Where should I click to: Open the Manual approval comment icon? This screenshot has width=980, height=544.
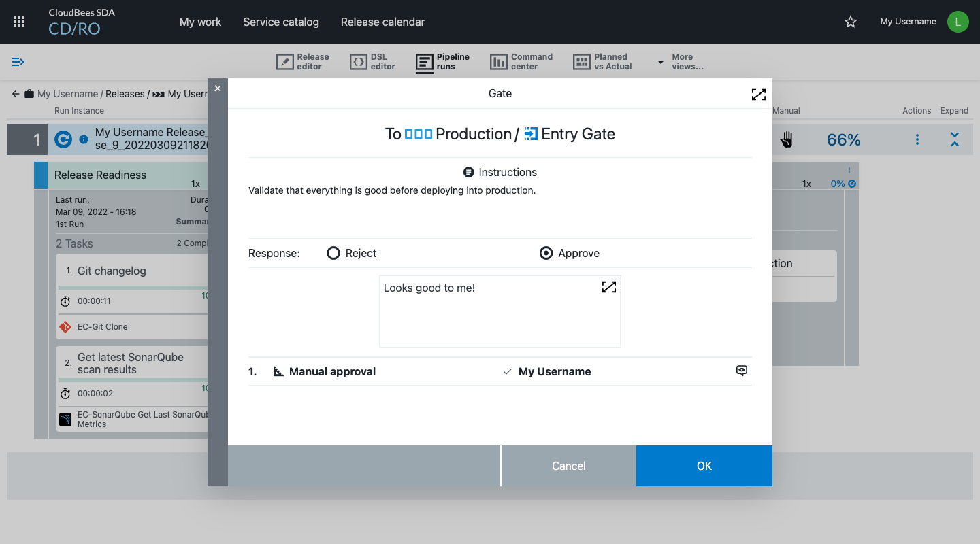click(742, 371)
